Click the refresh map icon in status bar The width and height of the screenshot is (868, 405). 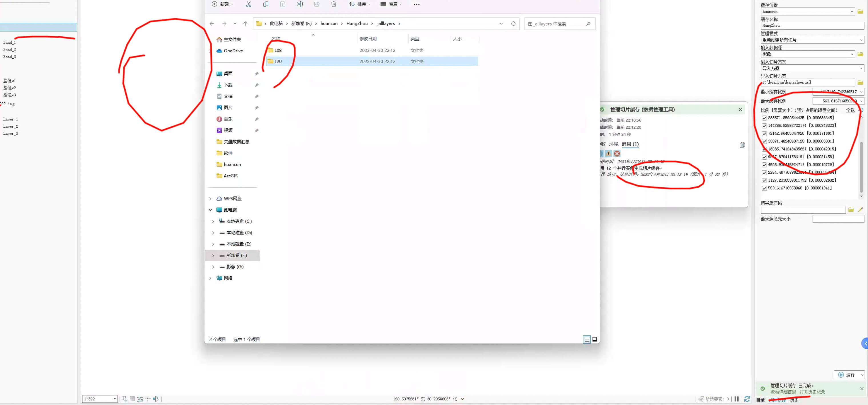[747, 399]
